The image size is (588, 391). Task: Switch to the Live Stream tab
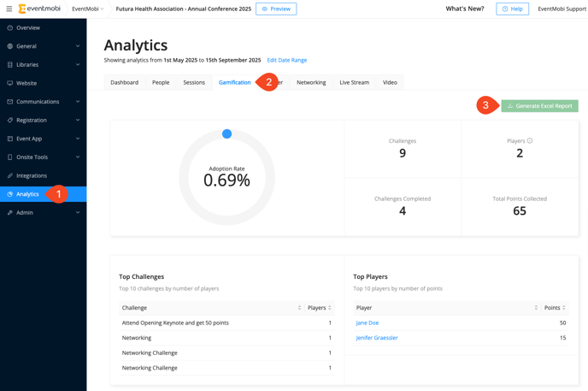coord(355,82)
